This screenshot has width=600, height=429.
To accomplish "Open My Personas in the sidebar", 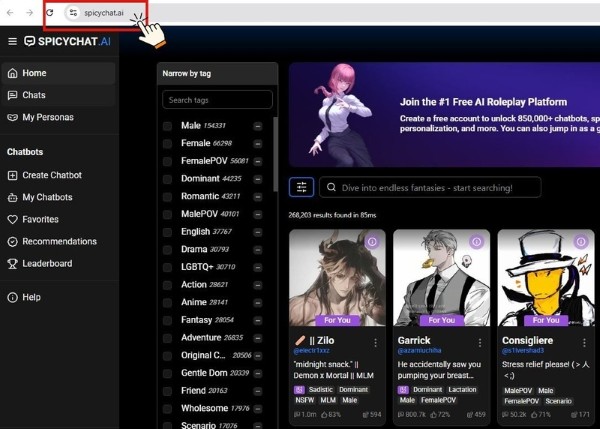I will point(47,117).
